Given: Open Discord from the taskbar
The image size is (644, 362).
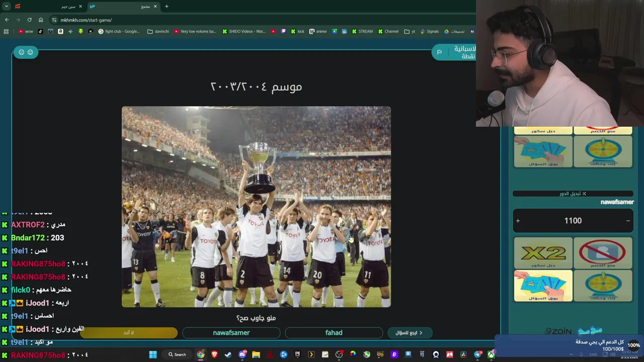Looking at the screenshot, I should pos(243,354).
